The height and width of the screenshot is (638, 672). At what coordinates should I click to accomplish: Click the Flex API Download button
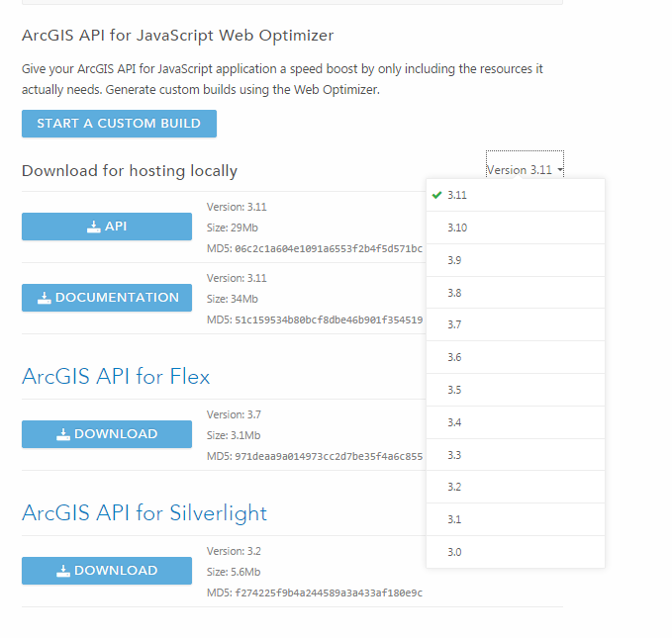point(107,434)
